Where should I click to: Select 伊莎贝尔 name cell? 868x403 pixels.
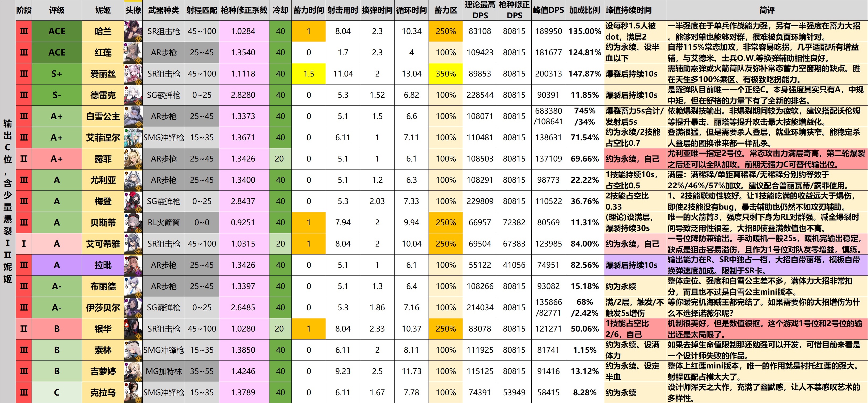click(103, 307)
